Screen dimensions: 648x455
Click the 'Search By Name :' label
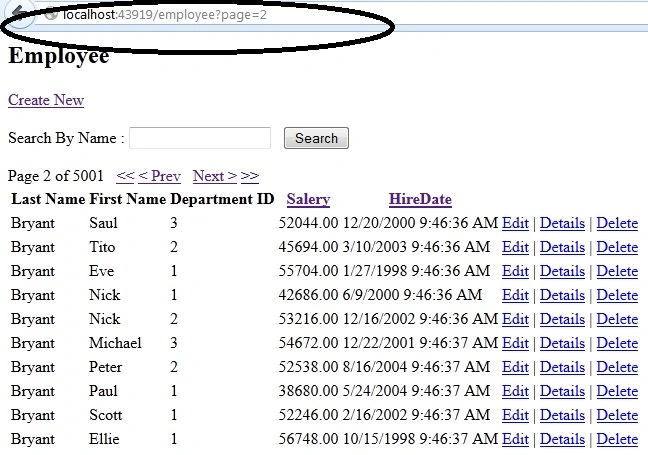[66, 138]
